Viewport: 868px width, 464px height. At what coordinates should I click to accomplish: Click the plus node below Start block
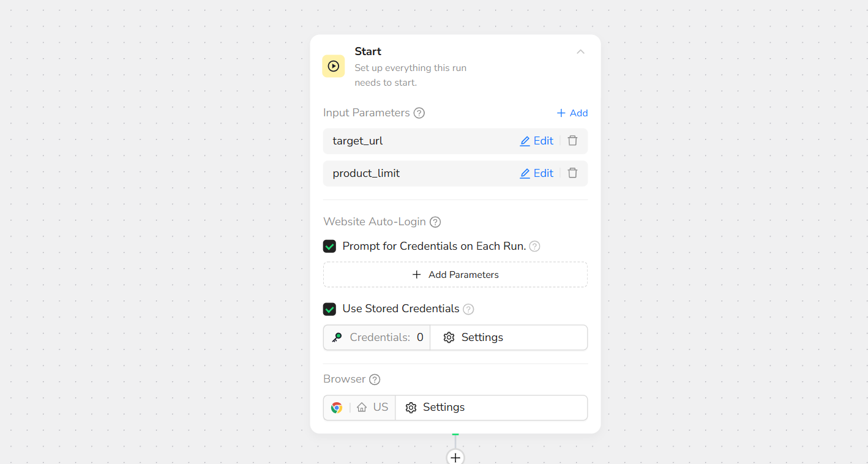[x=455, y=457]
